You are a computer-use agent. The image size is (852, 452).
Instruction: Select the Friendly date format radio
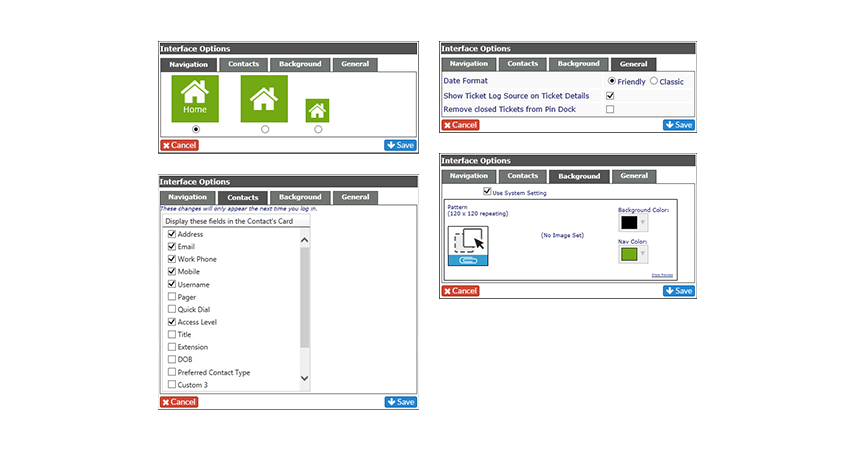611,81
